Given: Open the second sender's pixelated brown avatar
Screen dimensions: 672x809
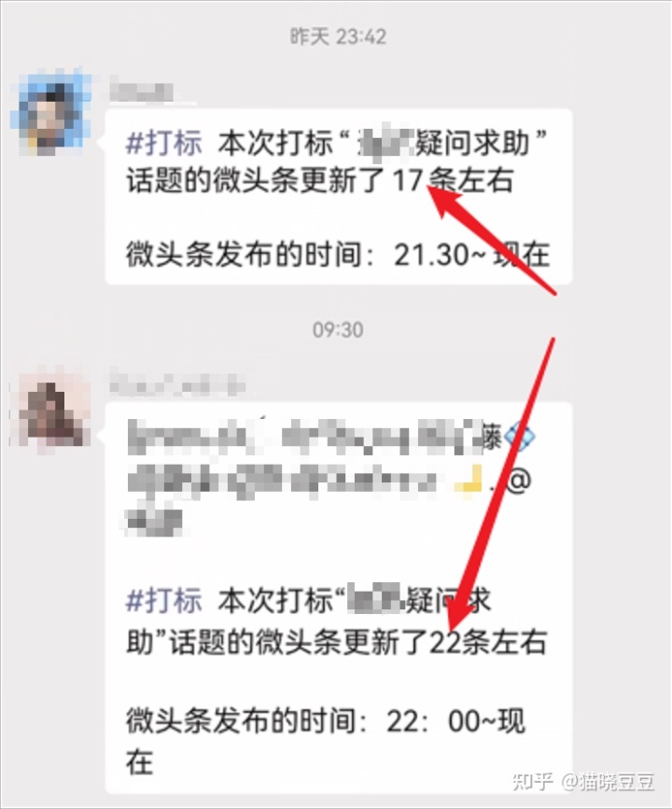Looking at the screenshot, I should pos(51,411).
